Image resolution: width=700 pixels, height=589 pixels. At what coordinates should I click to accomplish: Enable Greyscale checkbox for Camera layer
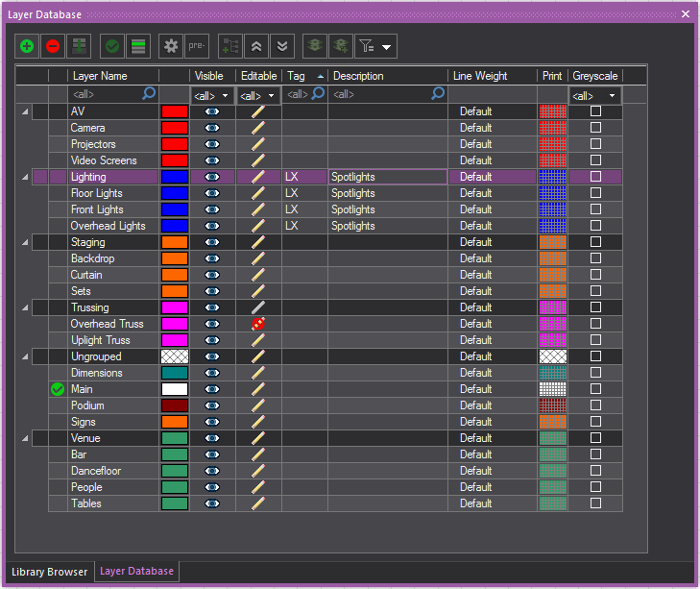(595, 128)
